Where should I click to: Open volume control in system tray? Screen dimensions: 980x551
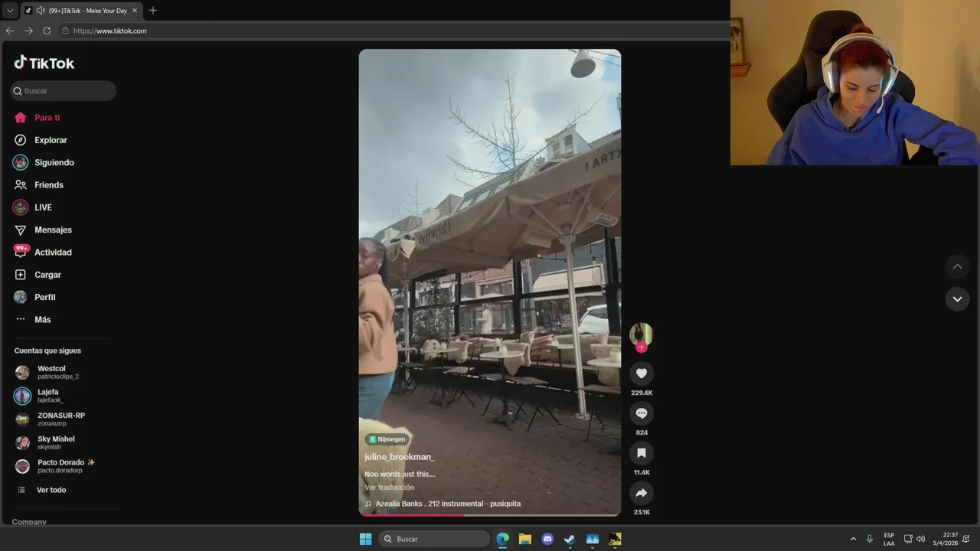[x=921, y=539]
